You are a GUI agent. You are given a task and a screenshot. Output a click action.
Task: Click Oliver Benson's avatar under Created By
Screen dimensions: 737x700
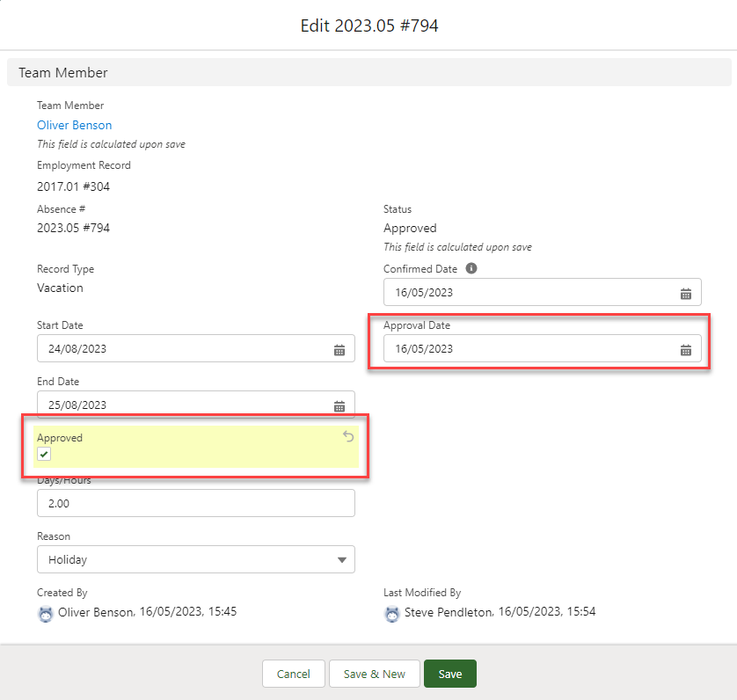(x=46, y=614)
